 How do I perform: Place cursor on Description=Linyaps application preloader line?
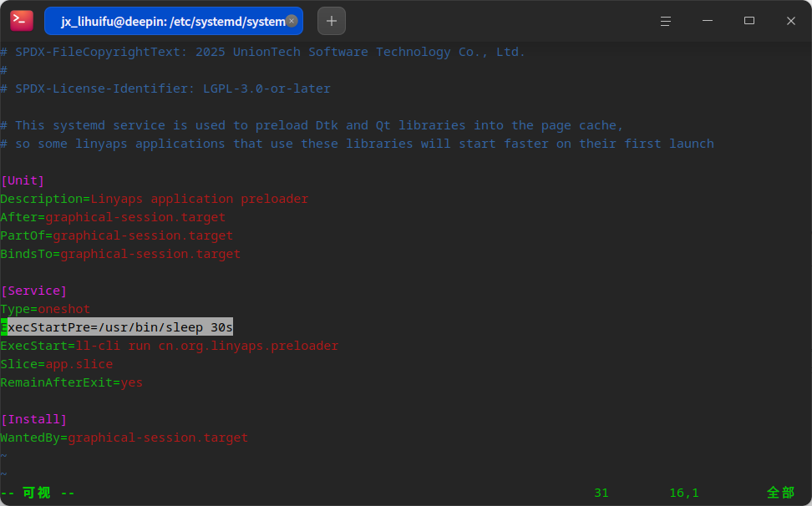(x=155, y=199)
